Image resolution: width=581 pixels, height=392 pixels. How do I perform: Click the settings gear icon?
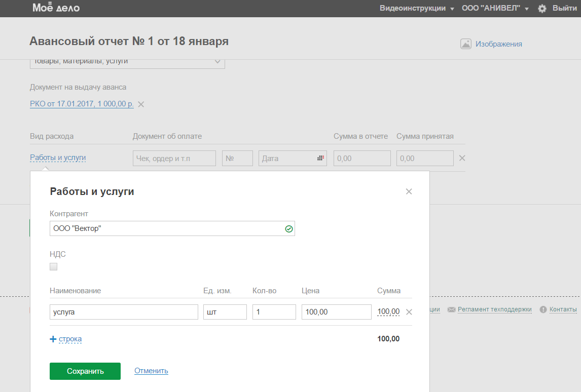(542, 9)
